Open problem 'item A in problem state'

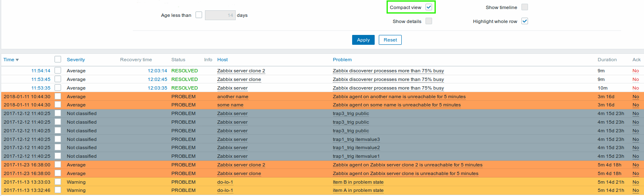pos(358,190)
